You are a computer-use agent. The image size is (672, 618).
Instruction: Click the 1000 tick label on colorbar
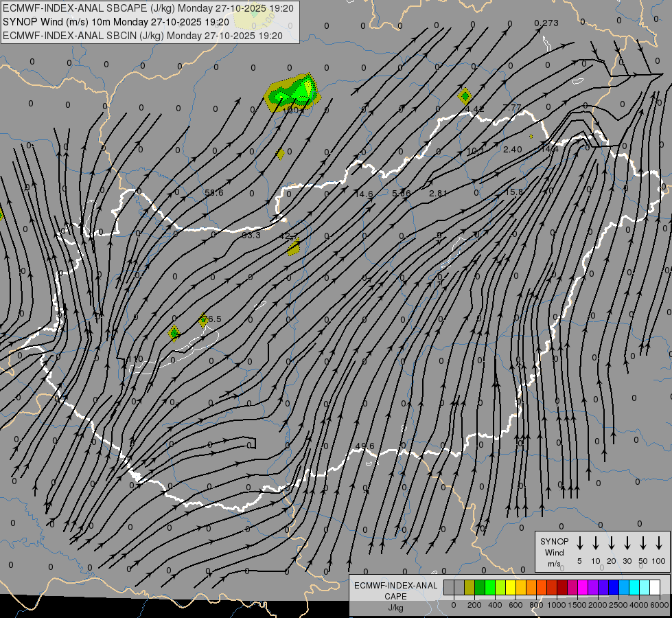[556, 605]
